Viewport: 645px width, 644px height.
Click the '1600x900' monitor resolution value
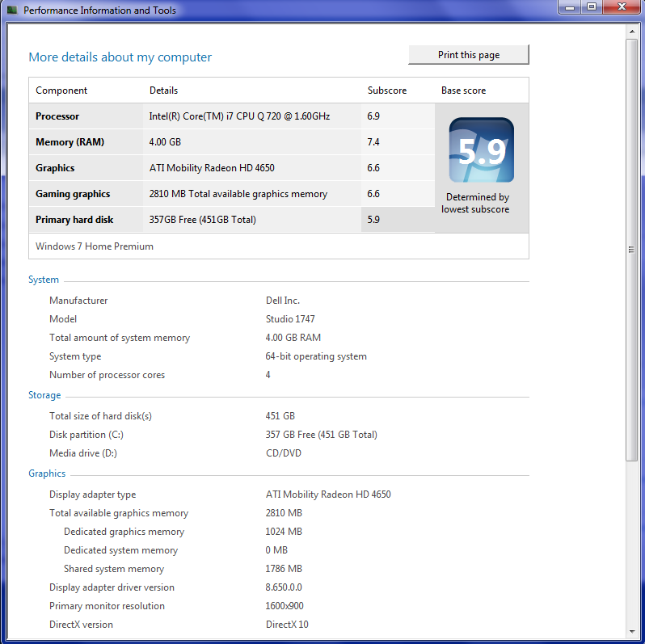tap(285, 606)
